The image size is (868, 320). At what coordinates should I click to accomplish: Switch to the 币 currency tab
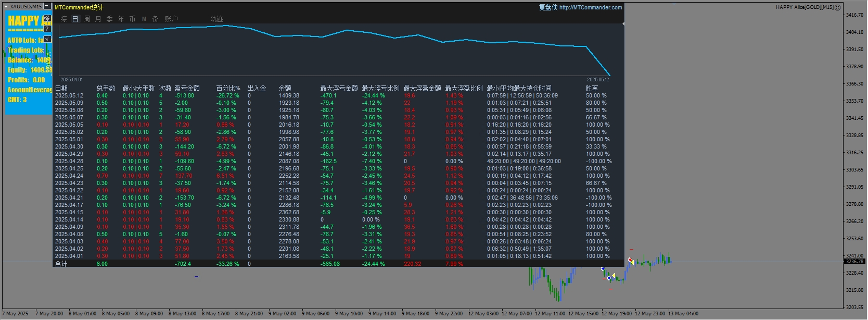[132, 19]
